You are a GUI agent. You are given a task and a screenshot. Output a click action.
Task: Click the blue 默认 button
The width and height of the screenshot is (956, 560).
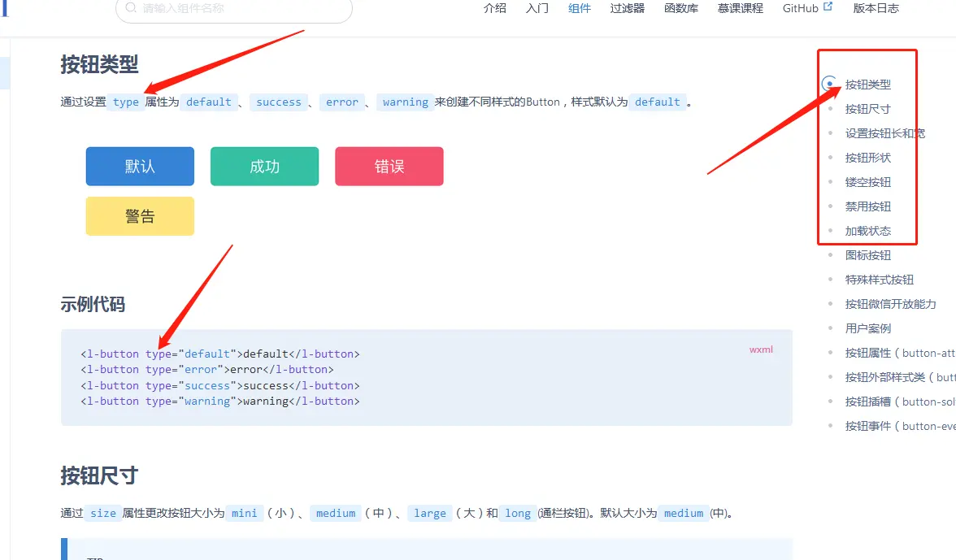(x=140, y=167)
